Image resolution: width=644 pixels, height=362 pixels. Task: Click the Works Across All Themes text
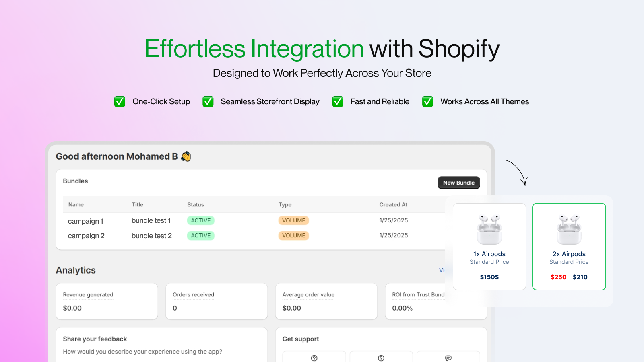[x=485, y=102]
